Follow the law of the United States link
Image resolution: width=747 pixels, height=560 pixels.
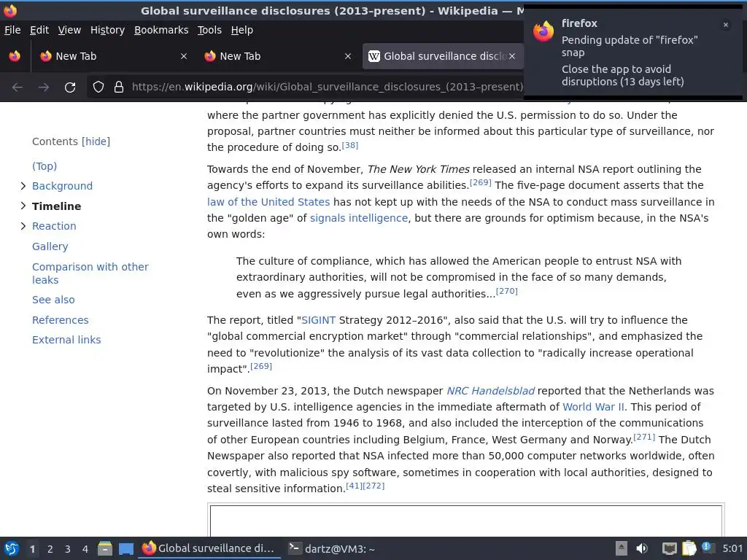tap(268, 202)
